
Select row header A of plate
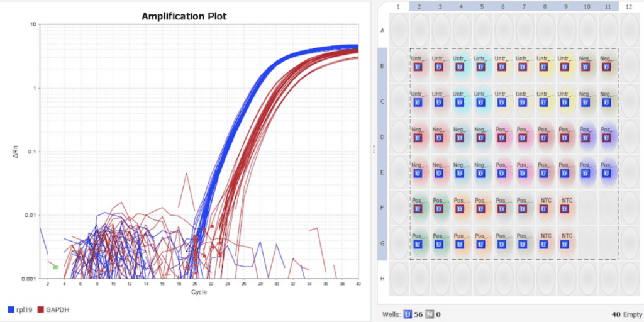point(382,30)
